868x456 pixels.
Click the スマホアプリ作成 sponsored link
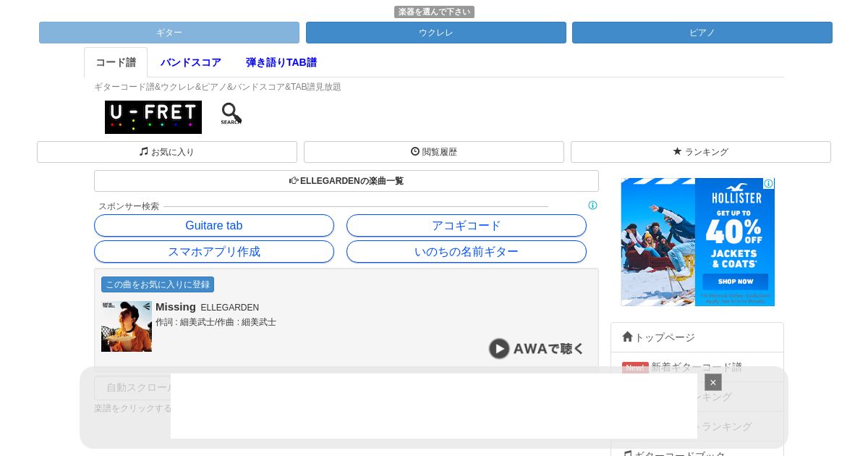[214, 252]
